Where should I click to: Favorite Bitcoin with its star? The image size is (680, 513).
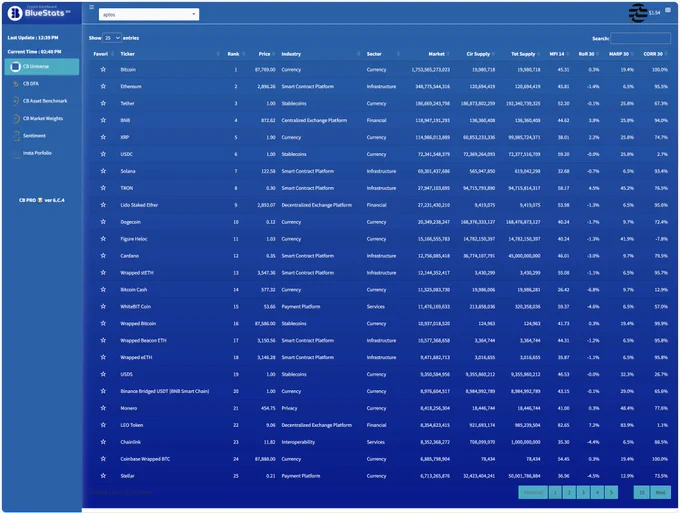[x=103, y=69]
